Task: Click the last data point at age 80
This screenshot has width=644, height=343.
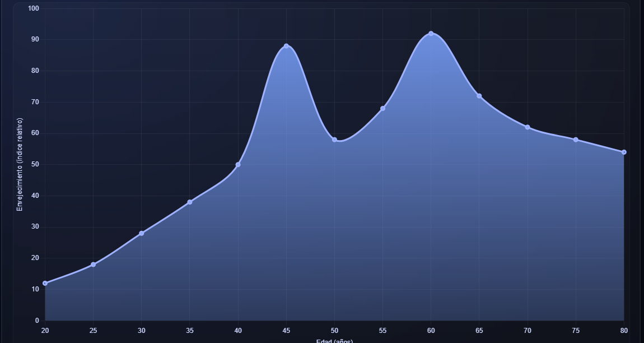Action: 624,152
